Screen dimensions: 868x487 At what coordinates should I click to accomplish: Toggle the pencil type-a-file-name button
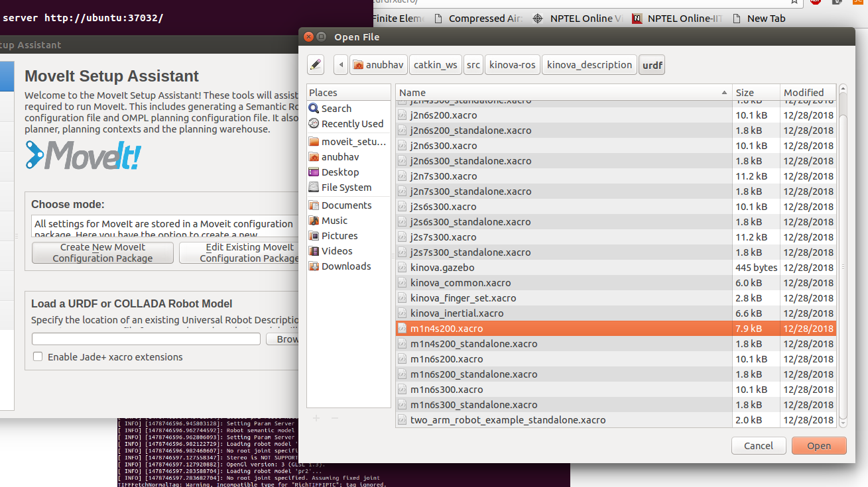tap(316, 65)
